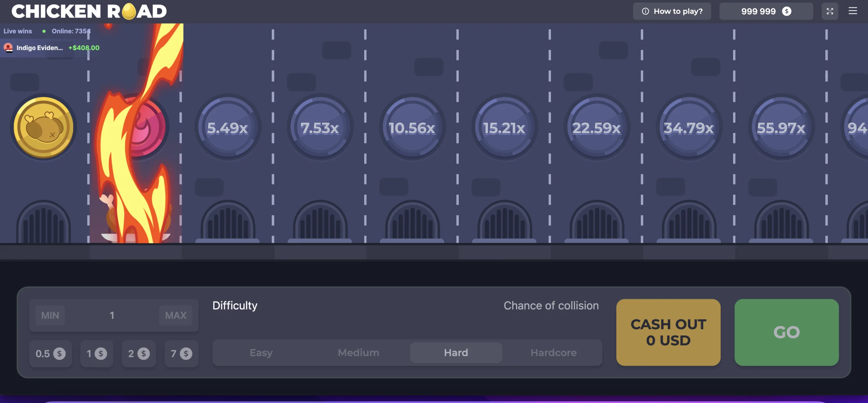Screen dimensions: 868x403
Task: Choose the 2 $ quick bet
Action: (x=139, y=353)
